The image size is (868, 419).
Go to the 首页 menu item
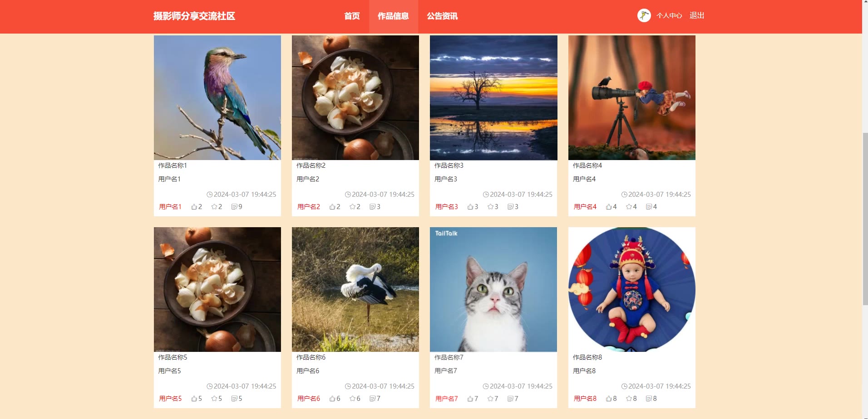pyautogui.click(x=352, y=16)
